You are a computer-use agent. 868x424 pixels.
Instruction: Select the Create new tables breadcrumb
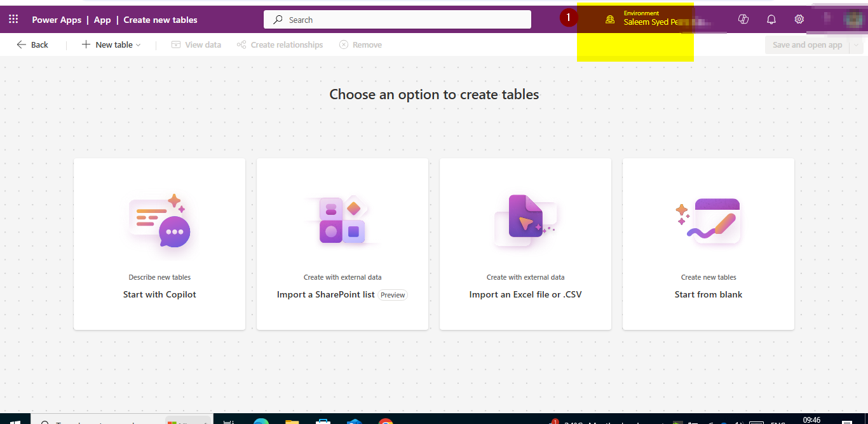(160, 20)
